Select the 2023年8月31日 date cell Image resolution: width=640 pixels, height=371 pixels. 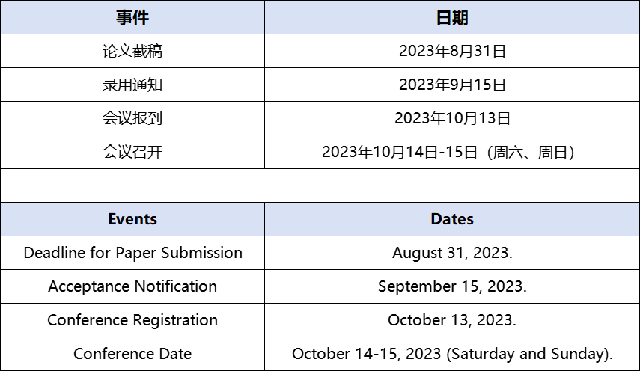(452, 51)
